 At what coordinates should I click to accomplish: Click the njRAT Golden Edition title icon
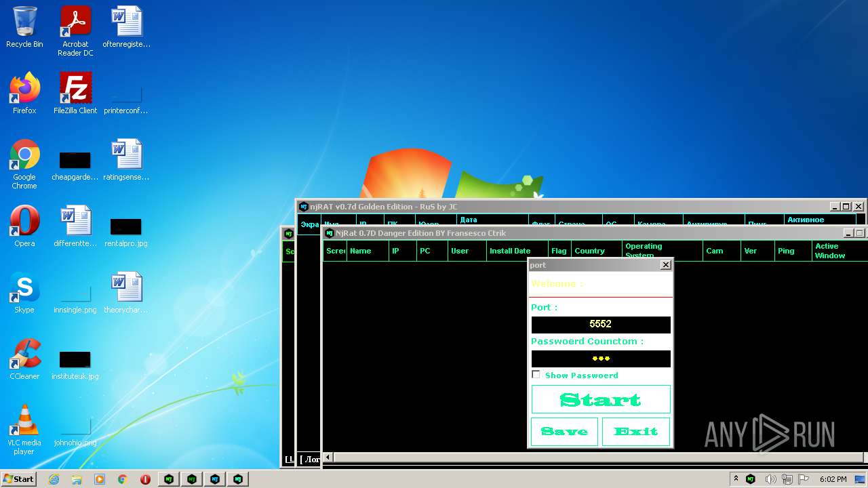point(304,207)
